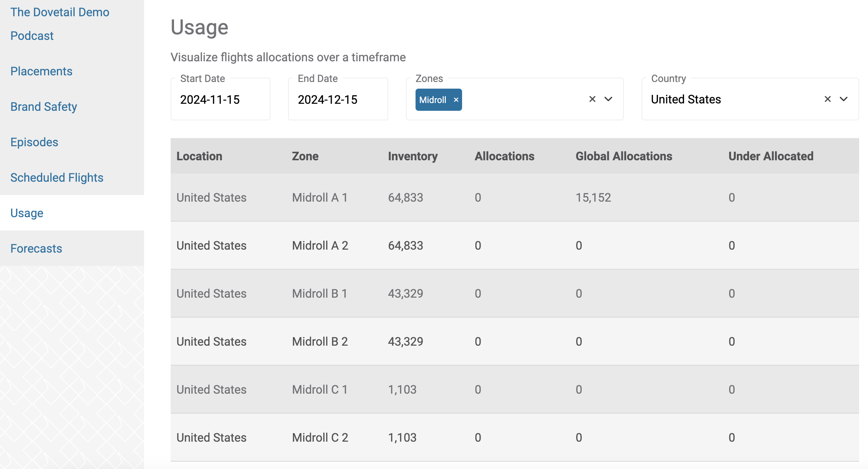Open The Dovetail Demo Podcast link
Screen dimensions: 868x469
(x=60, y=24)
